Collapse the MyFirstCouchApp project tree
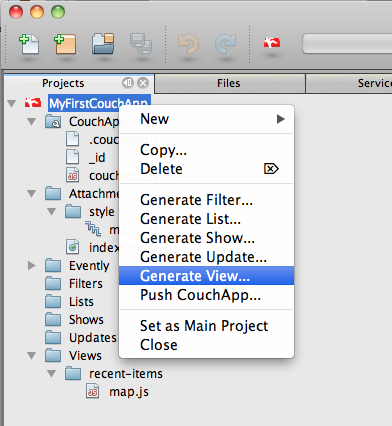This screenshot has height=426, width=392. tap(12, 104)
